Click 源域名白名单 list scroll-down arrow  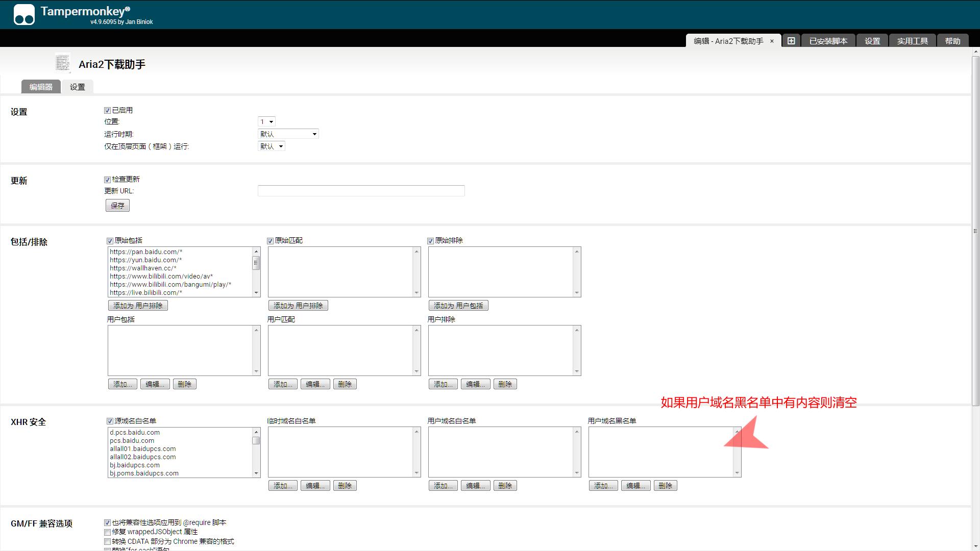(256, 473)
